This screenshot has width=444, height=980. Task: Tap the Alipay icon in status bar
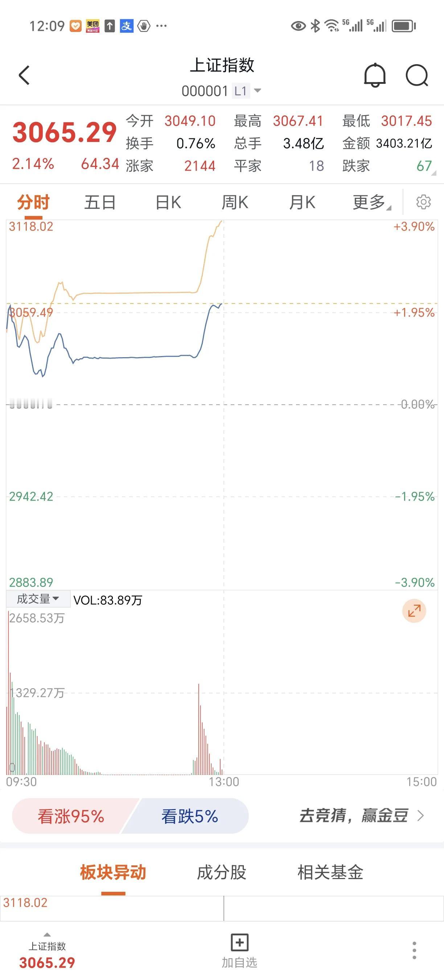pos(126,26)
